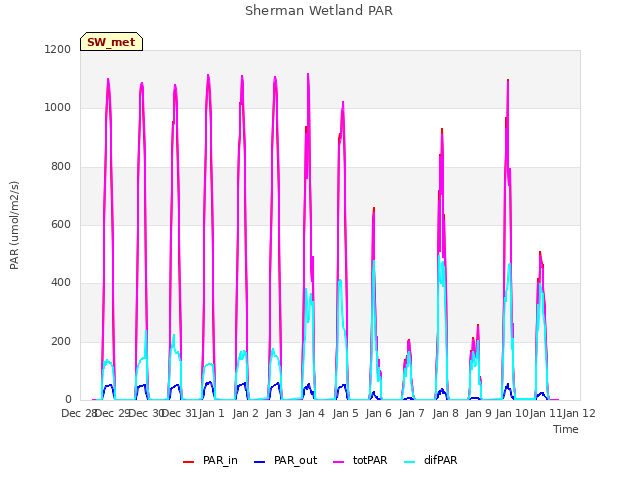Click the magenta totPAR legend swatch
Screen dimensions: 640x480
coord(339,462)
